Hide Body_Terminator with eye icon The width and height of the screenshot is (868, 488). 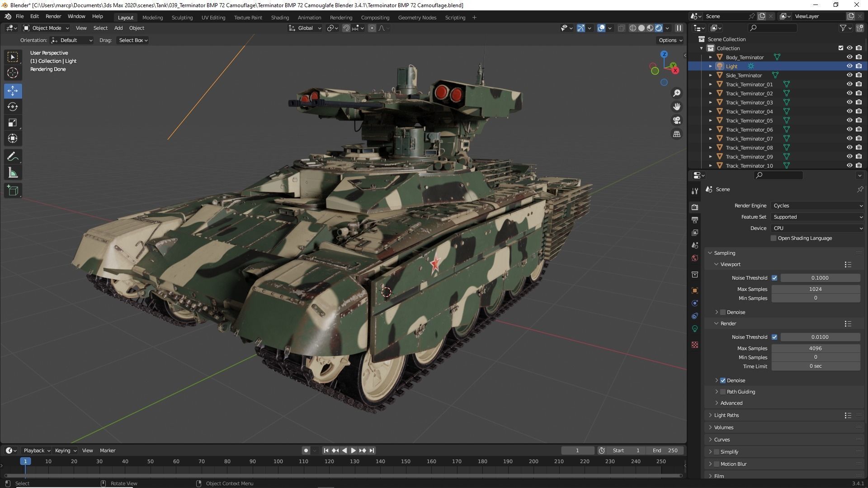(849, 57)
